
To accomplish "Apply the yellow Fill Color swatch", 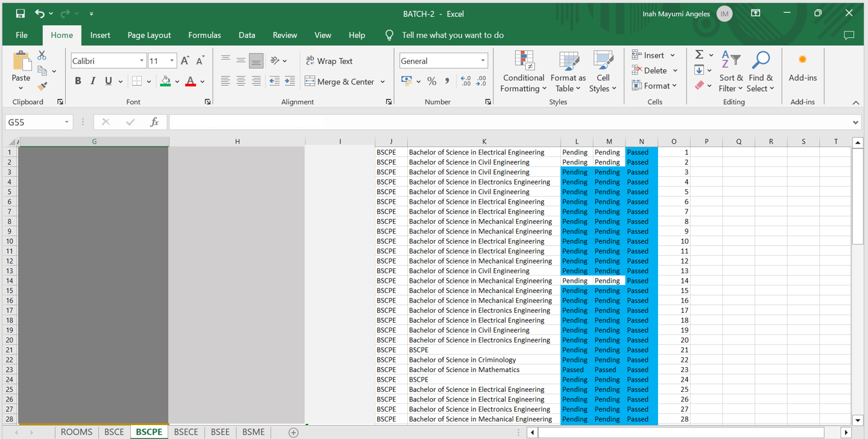I will 165,81.
